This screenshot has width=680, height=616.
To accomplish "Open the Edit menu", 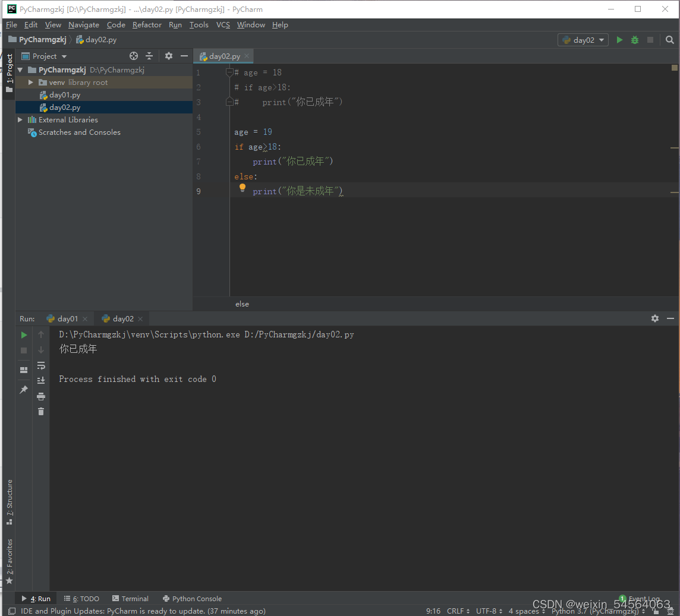I will point(31,25).
